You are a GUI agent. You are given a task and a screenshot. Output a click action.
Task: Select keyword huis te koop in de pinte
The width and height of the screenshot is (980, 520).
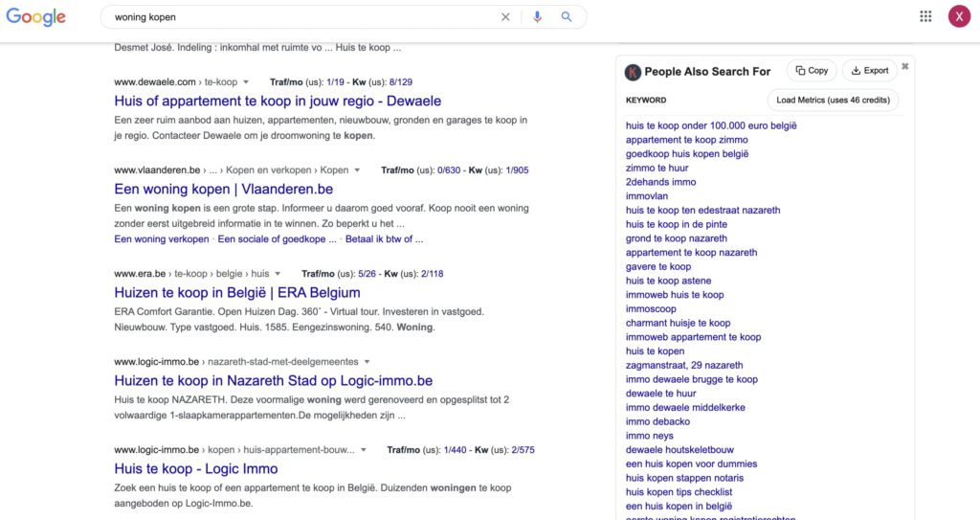(677, 224)
